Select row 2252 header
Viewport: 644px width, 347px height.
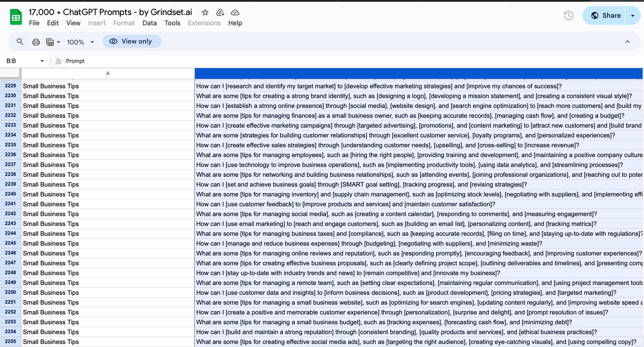pos(10,312)
